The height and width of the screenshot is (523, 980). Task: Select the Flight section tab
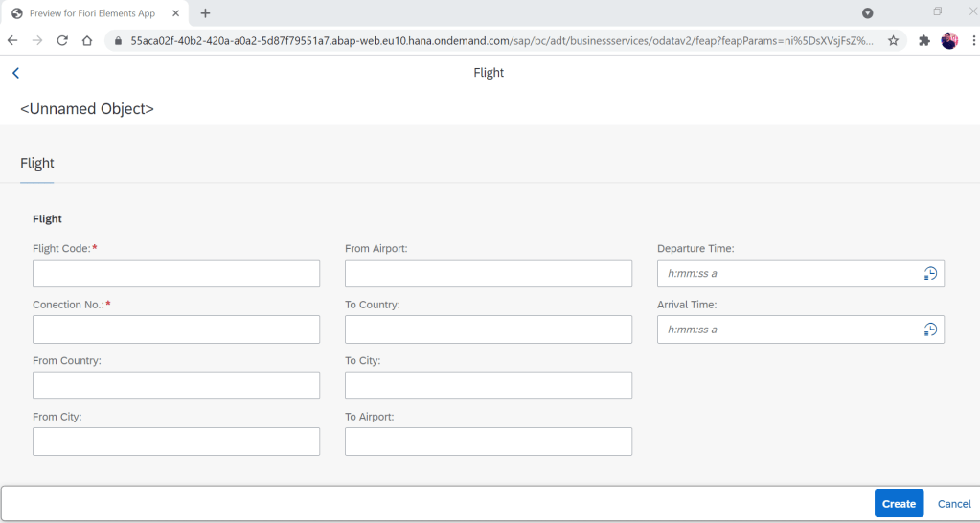[x=36, y=163]
